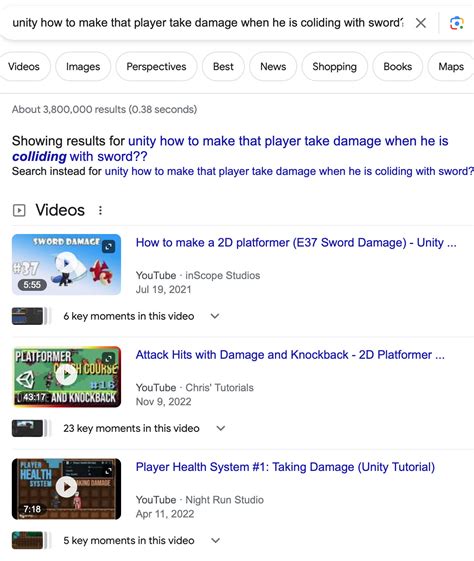Image resolution: width=474 pixels, height=561 pixels.
Task: Play the Platformer Crash Course video thumbnail
Action: (66, 377)
